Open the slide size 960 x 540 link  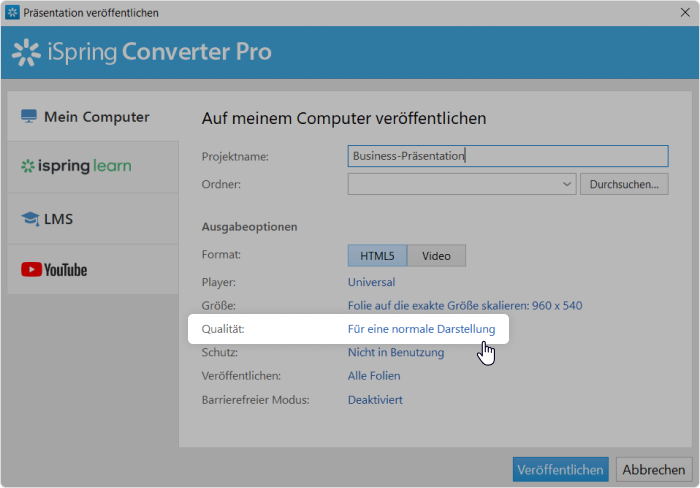(465, 305)
